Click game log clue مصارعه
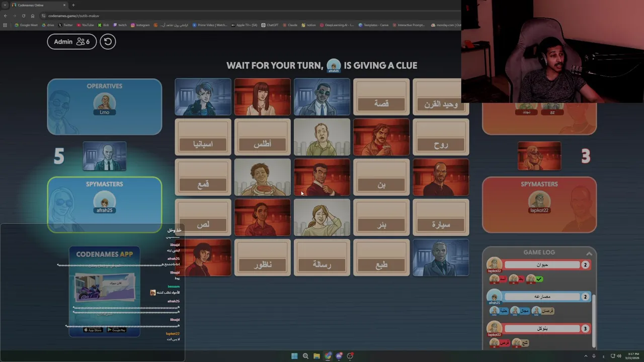644x362 pixels. point(542,297)
